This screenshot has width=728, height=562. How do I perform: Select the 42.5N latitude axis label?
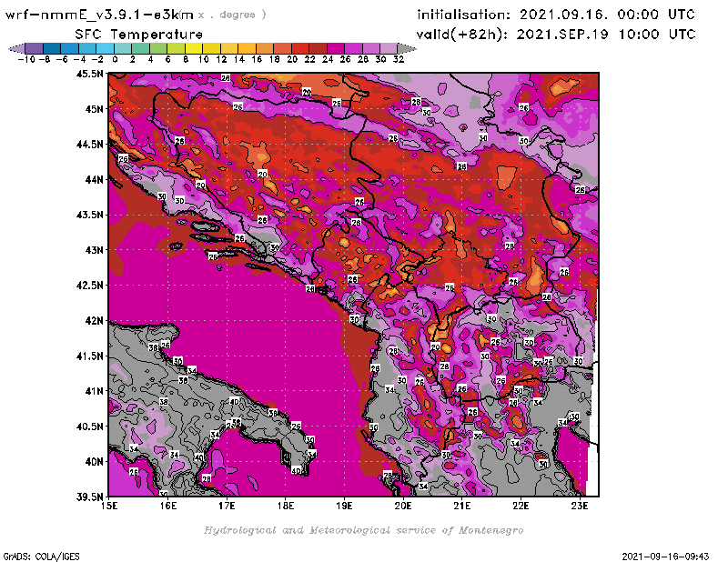pos(89,286)
